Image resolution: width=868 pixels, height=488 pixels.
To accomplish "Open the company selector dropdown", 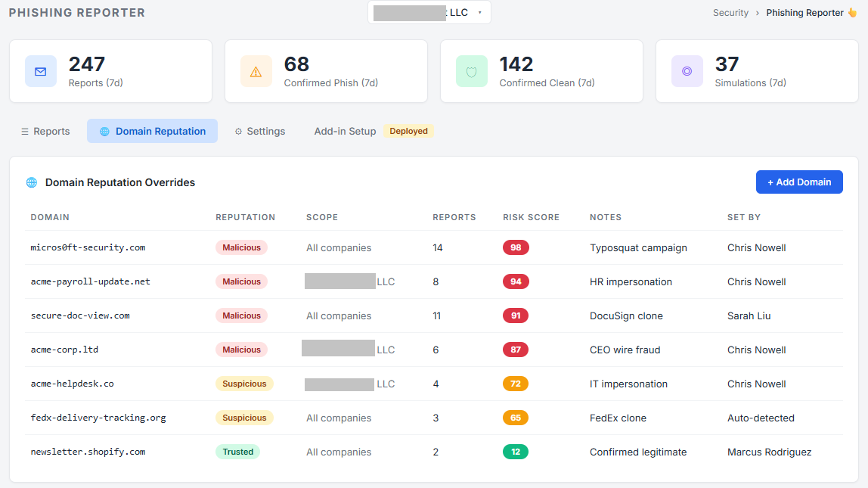I will [429, 12].
